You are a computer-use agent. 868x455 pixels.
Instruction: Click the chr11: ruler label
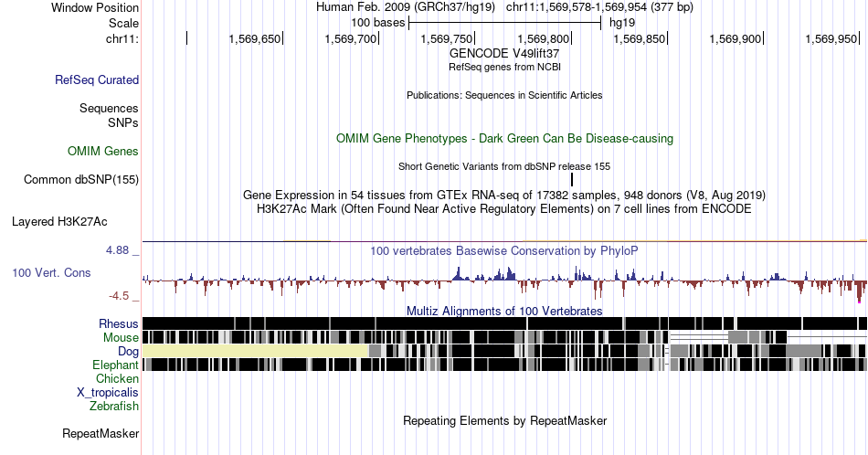click(x=122, y=38)
